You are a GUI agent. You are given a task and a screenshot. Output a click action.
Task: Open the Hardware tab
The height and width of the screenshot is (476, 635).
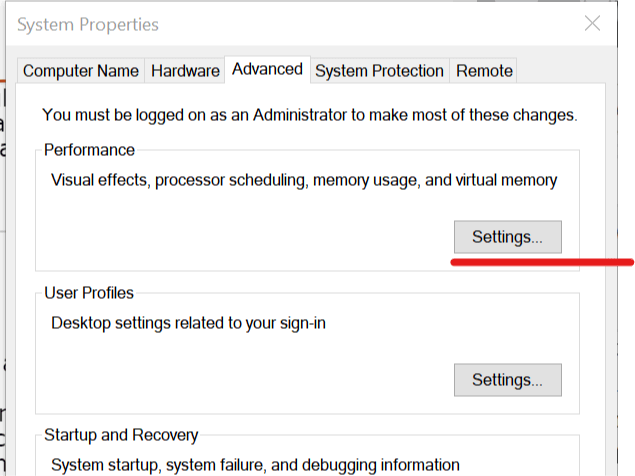point(185,71)
